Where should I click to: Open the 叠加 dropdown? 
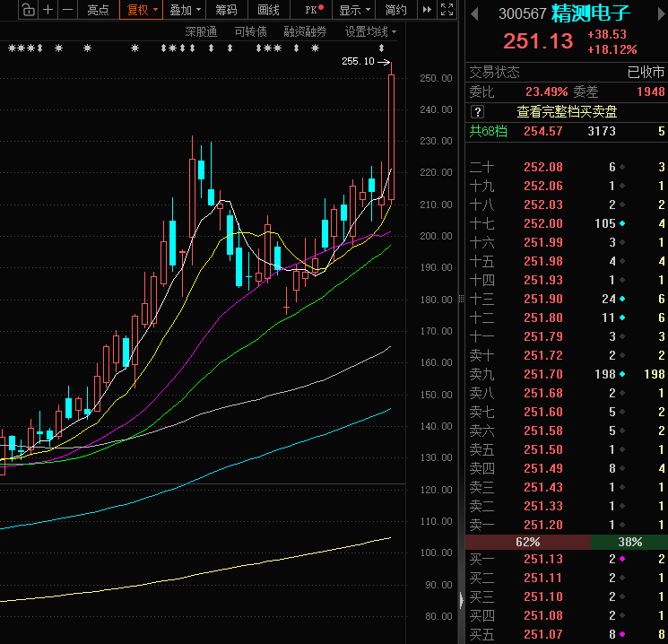(185, 9)
